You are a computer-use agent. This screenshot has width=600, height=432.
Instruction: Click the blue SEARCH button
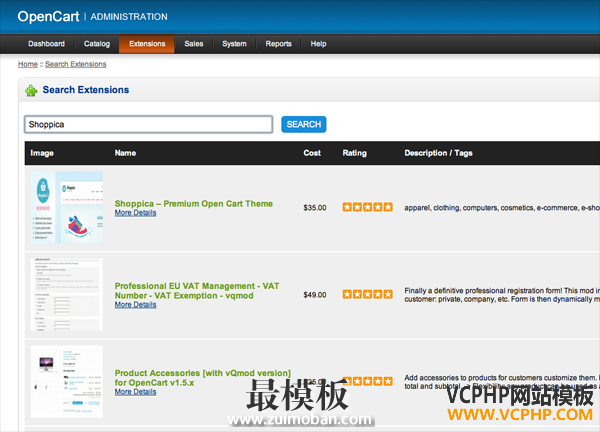(304, 124)
